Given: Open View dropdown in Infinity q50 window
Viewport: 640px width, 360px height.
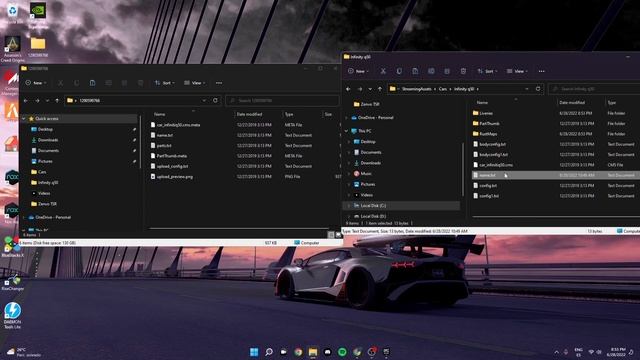Looking at the screenshot, I should pos(517,71).
